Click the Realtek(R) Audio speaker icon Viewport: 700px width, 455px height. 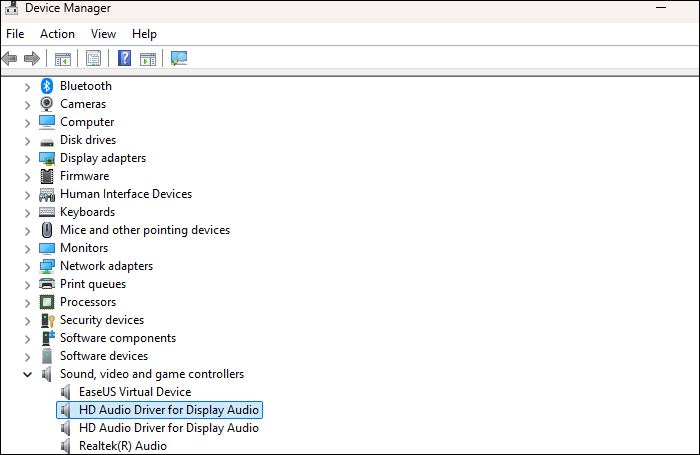66,446
